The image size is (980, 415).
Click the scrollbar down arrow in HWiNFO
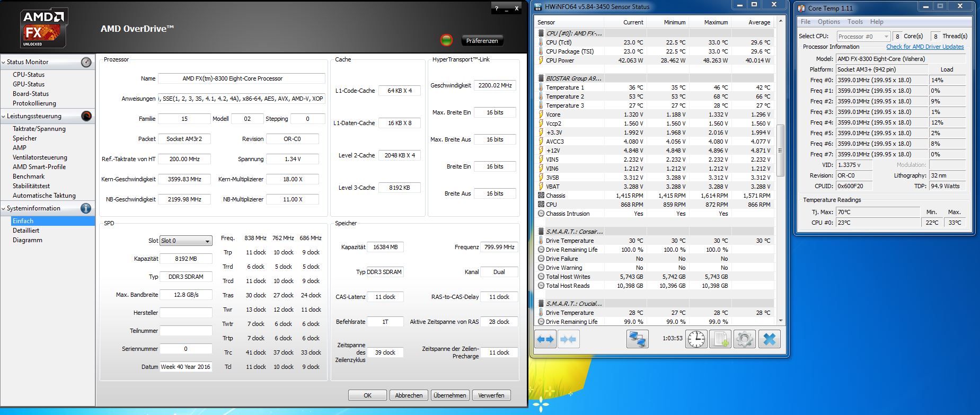(x=780, y=321)
